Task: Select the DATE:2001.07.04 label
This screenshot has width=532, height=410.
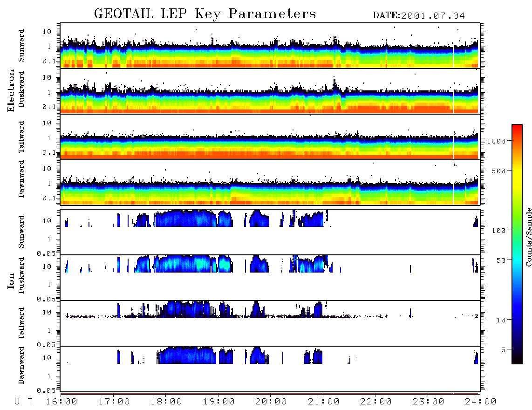Action: (x=419, y=16)
